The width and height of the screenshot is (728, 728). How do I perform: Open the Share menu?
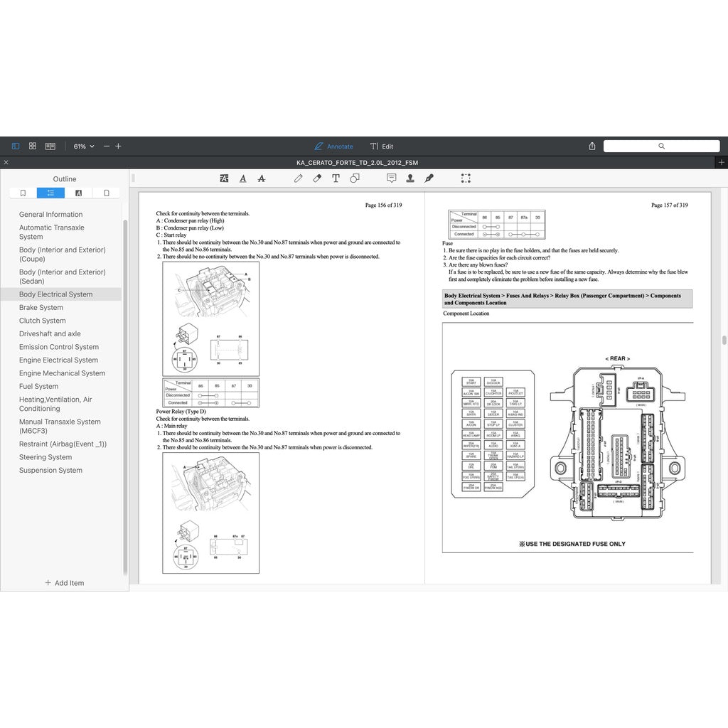click(591, 146)
